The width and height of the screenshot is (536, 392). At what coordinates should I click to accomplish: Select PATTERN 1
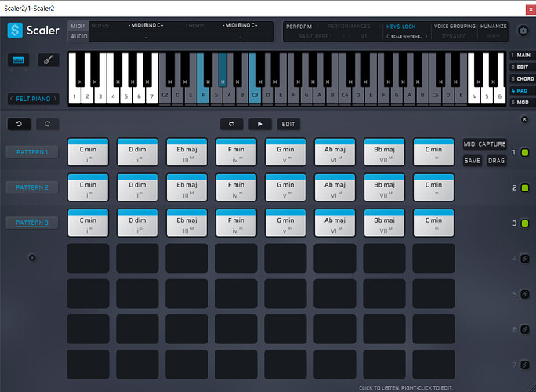click(x=32, y=152)
